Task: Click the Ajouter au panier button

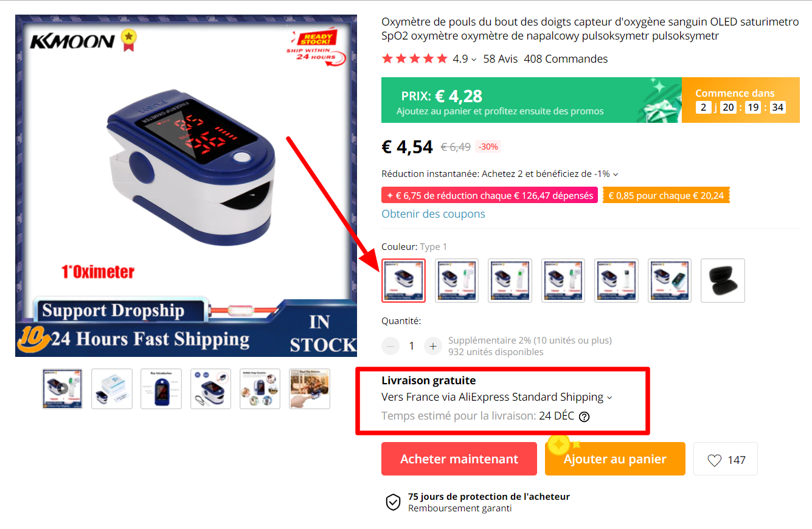Action: pos(615,459)
